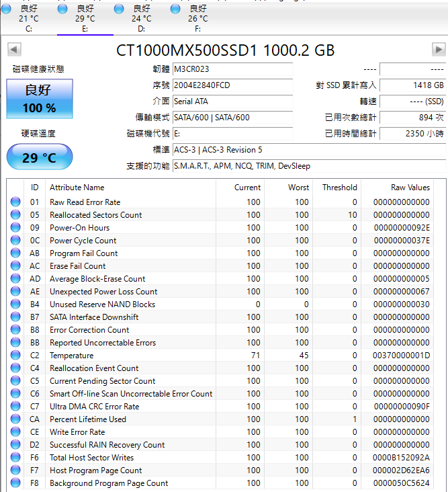This screenshot has height=492, width=448.
Task: Select drive E: tab at 29 °C
Action: click(85, 18)
